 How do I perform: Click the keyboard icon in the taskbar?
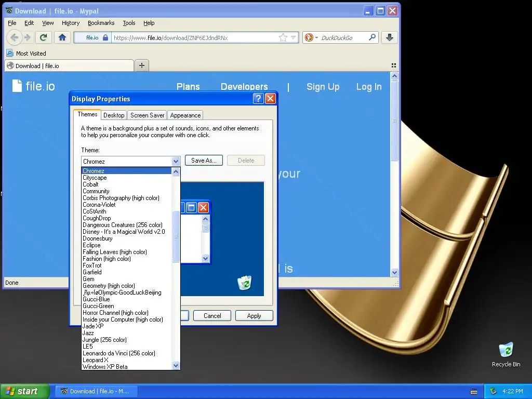[474, 392]
